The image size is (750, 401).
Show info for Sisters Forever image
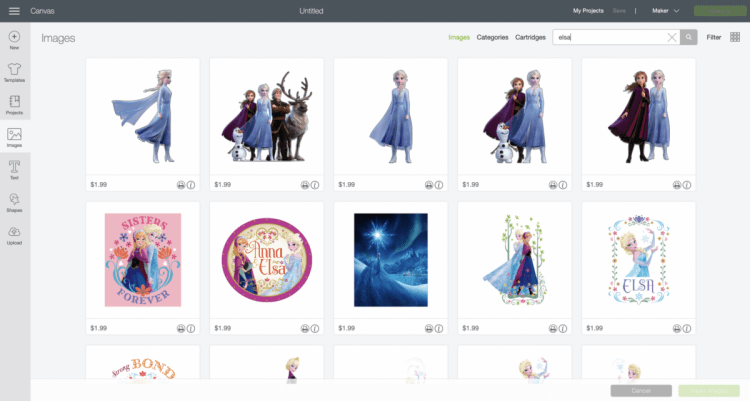click(x=191, y=328)
